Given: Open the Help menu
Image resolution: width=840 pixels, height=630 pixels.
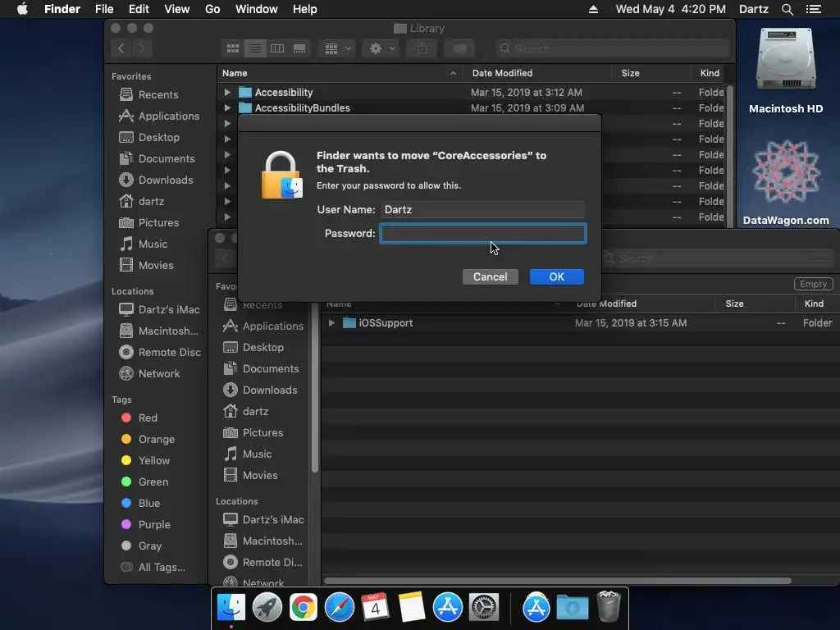Looking at the screenshot, I should click(x=305, y=9).
